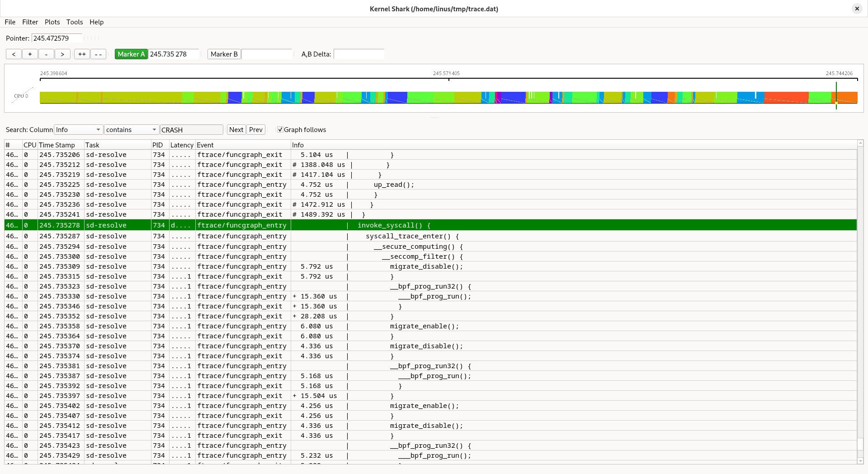Select Marker A button
Screen dimensions: 868x474
131,54
